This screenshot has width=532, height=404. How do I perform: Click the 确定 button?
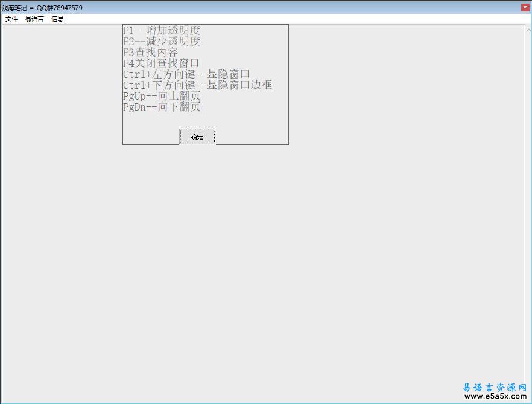(x=197, y=137)
